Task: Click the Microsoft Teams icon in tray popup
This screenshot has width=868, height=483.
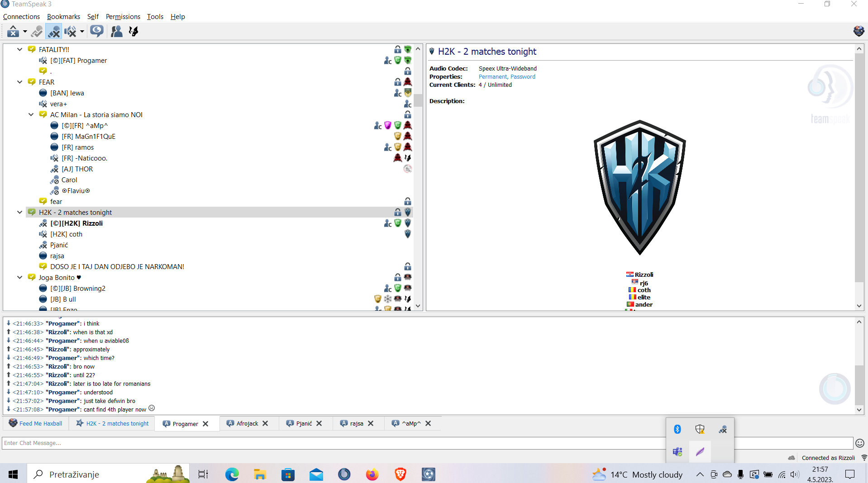Action: pos(677,452)
